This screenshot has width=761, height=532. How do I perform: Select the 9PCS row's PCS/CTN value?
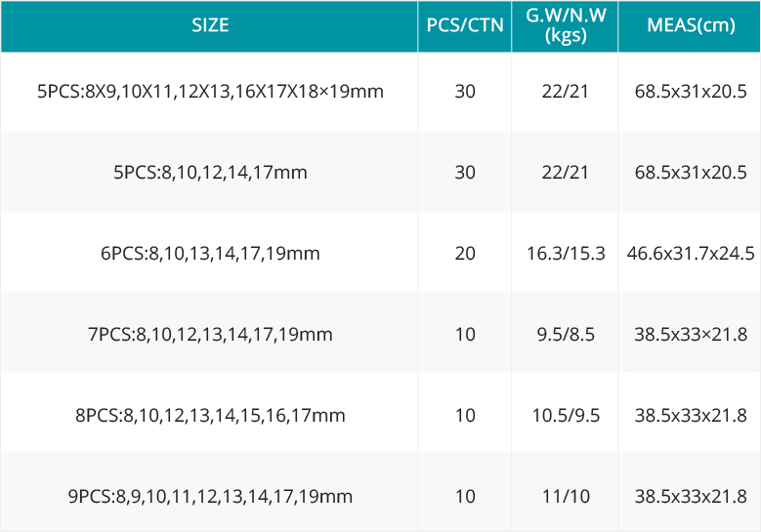pos(465,497)
